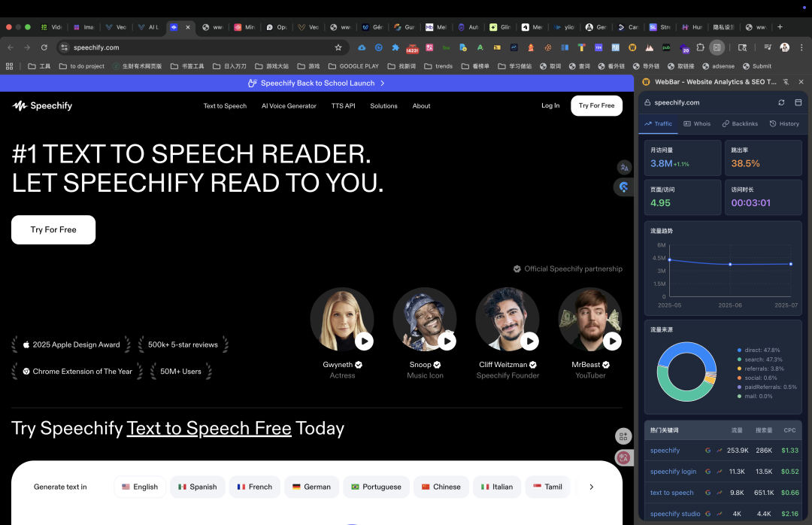The height and width of the screenshot is (525, 812).
Task: Open the site information icon in address bar
Action: (x=64, y=47)
